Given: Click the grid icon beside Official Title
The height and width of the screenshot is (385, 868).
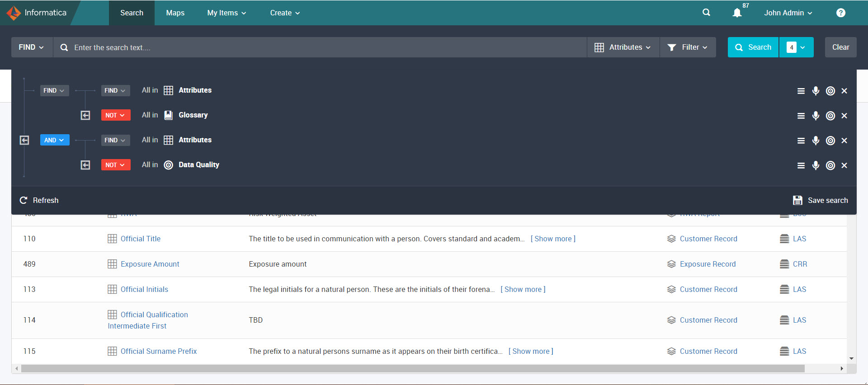Looking at the screenshot, I should coord(112,239).
